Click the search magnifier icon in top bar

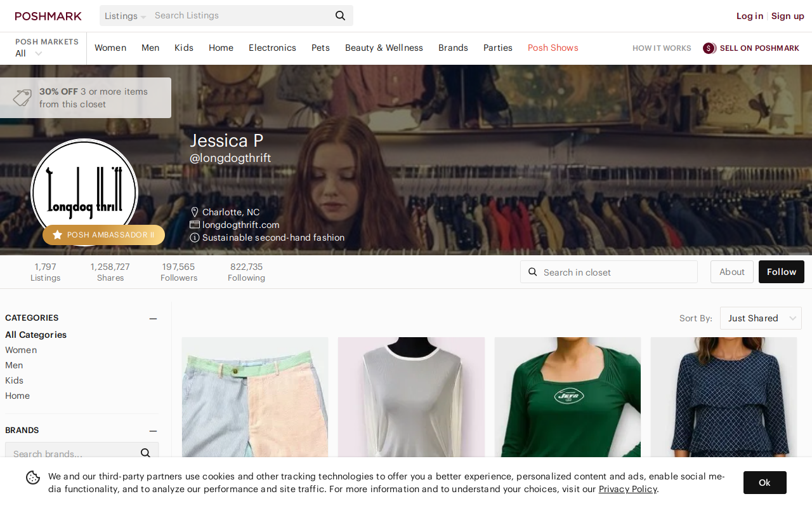click(341, 16)
